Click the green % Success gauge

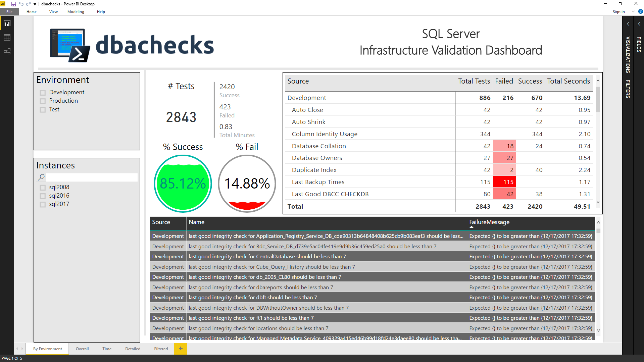tap(183, 184)
